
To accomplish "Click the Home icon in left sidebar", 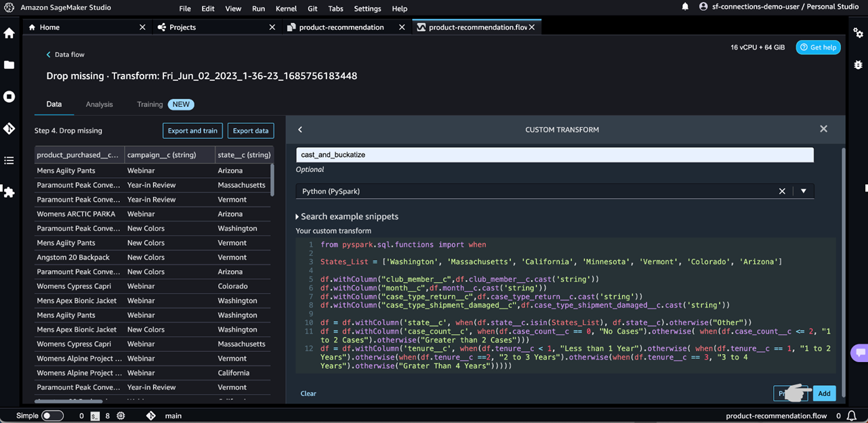I will (9, 33).
